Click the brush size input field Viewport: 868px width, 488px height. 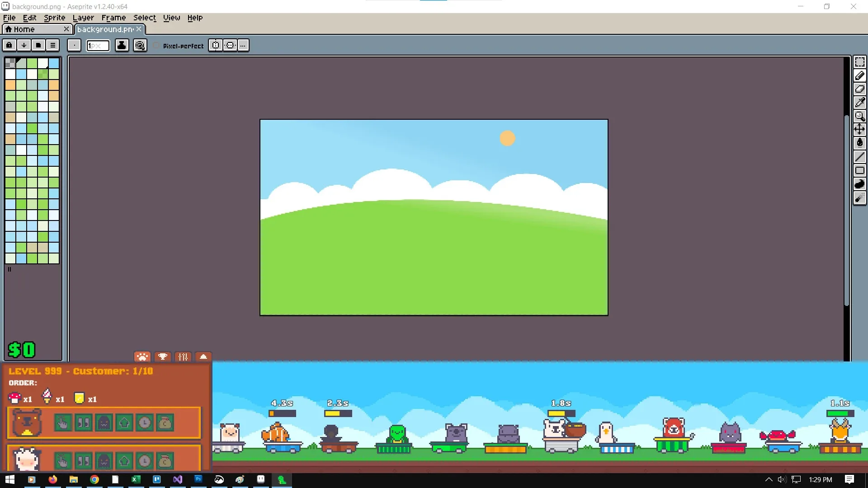point(98,46)
